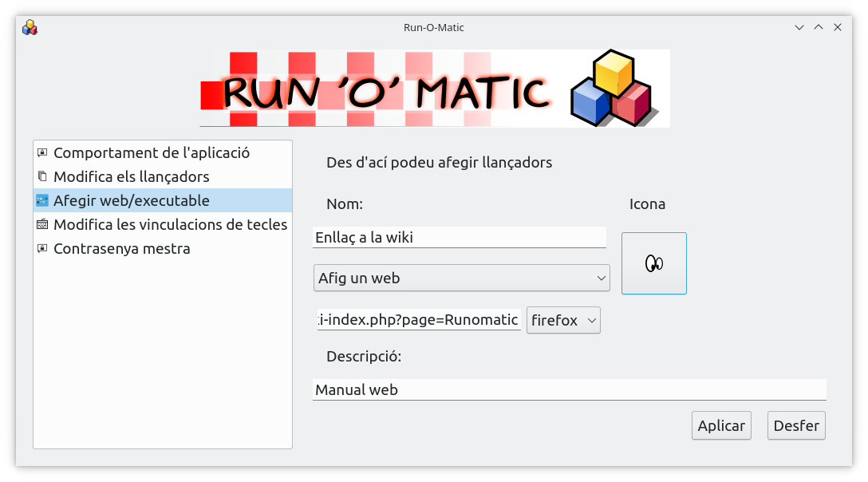This screenshot has width=868, height=482.
Task: Open Modifica els llançadors section
Action: (162, 176)
